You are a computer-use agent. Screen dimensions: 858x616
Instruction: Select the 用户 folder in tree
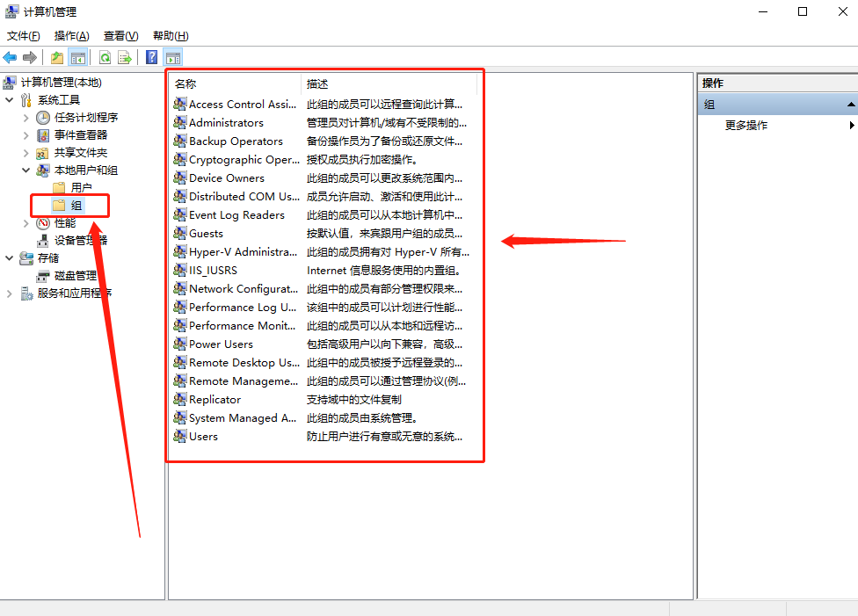(x=81, y=188)
